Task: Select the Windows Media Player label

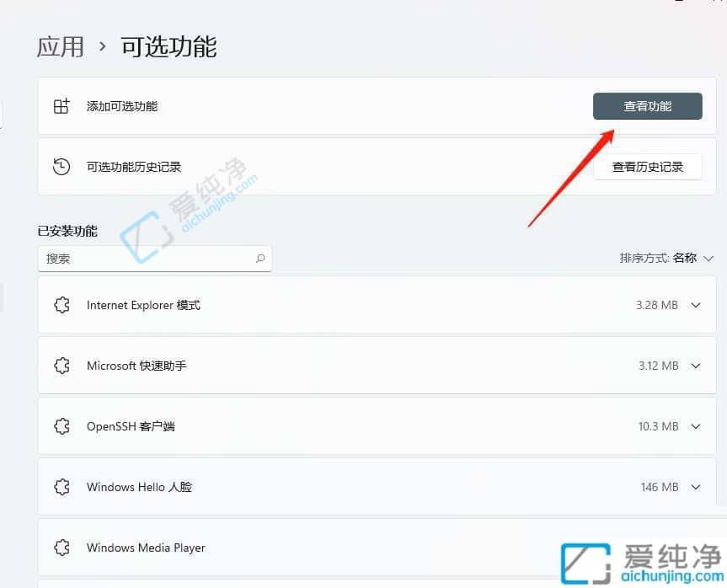Action: tap(146, 548)
